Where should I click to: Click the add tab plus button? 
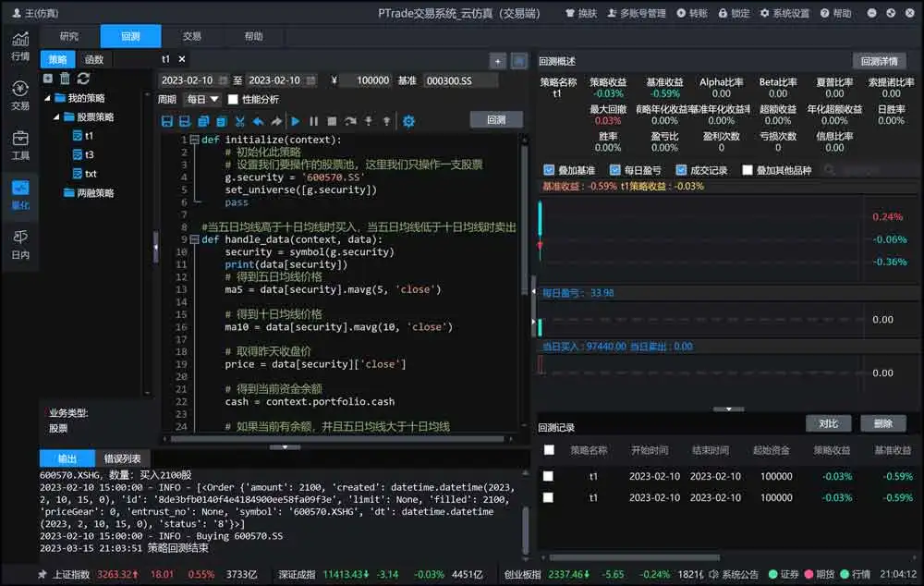(498, 61)
